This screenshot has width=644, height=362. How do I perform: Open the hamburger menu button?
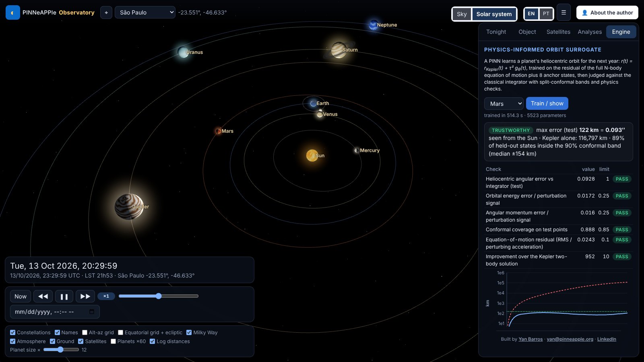coord(563,12)
